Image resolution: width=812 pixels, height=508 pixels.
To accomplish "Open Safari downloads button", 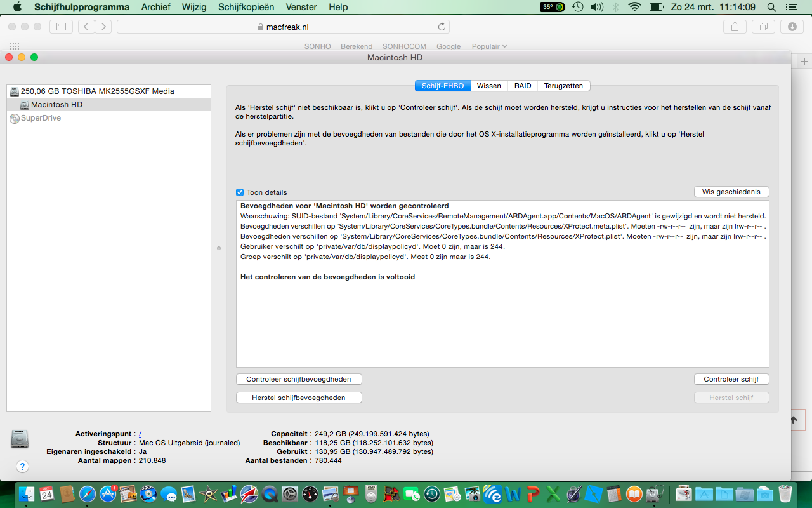I will 792,27.
